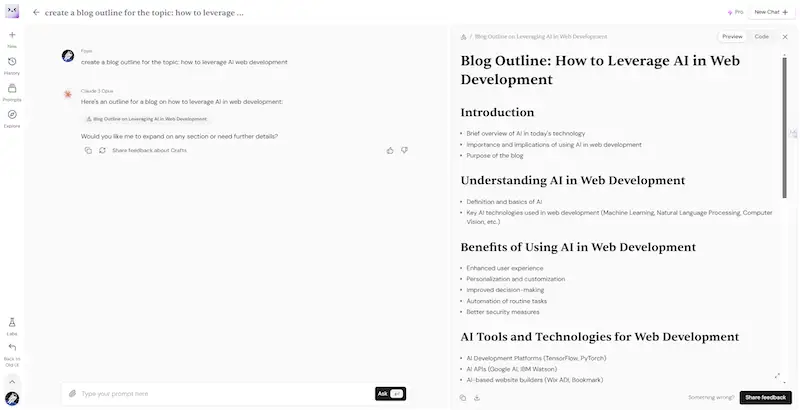The width and height of the screenshot is (800, 410).
Task: Open the Labs flask icon
Action: click(12, 324)
